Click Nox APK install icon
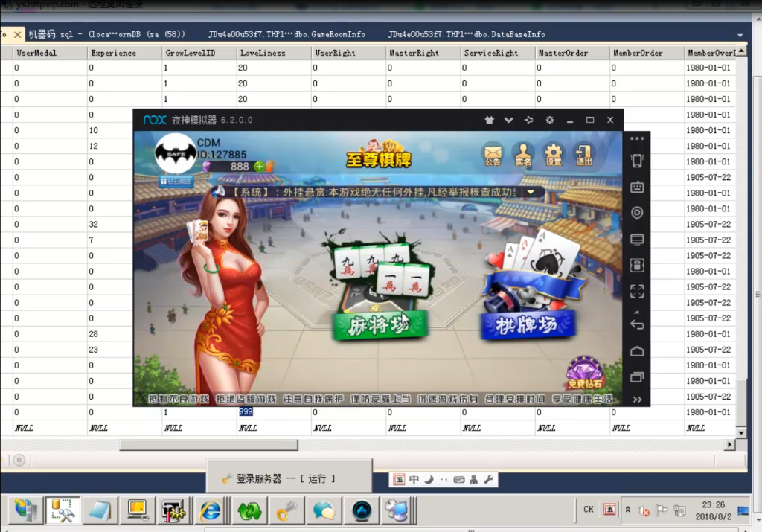Screen dimensions: 762x532 pos(637,266)
